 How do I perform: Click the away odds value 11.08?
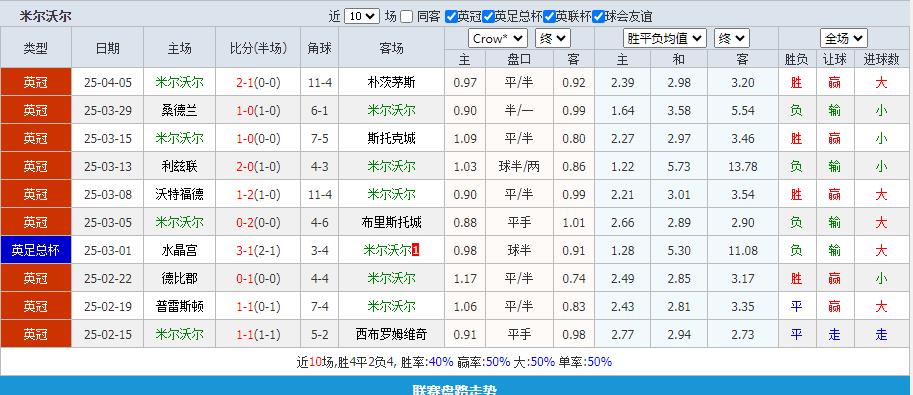click(743, 251)
